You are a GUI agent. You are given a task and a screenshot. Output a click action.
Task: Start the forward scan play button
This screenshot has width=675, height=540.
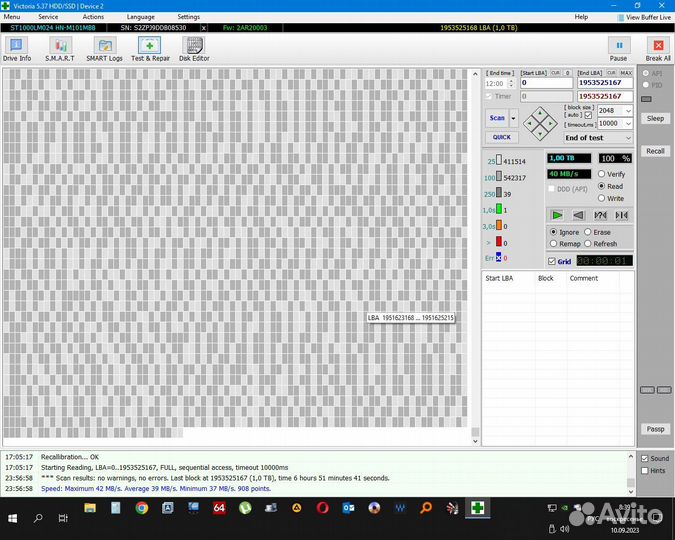pyautogui.click(x=557, y=215)
